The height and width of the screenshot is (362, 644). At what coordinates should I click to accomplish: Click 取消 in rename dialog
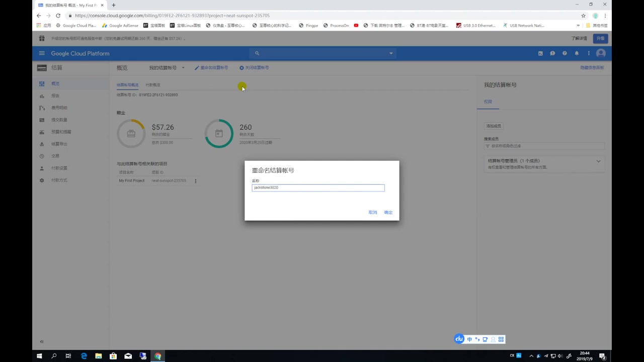pyautogui.click(x=373, y=212)
